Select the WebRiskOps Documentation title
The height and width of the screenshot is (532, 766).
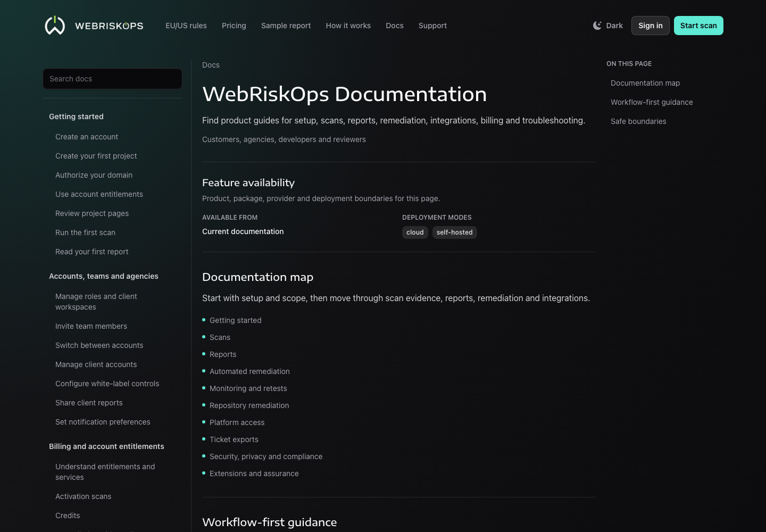tap(345, 94)
